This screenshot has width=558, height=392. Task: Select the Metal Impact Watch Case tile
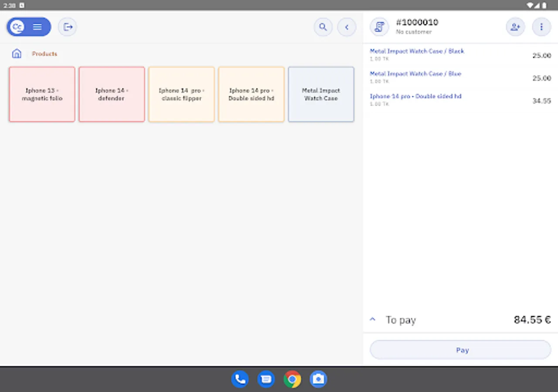click(x=321, y=94)
